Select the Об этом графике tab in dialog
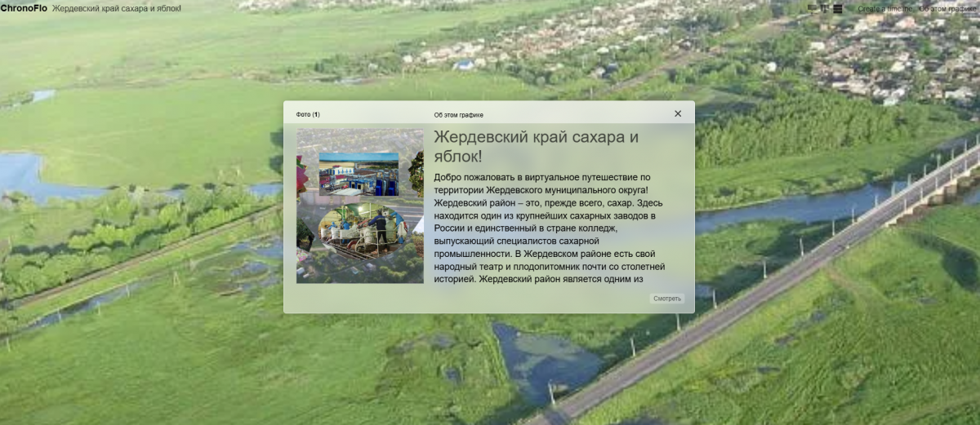980x425 pixels. [x=458, y=114]
